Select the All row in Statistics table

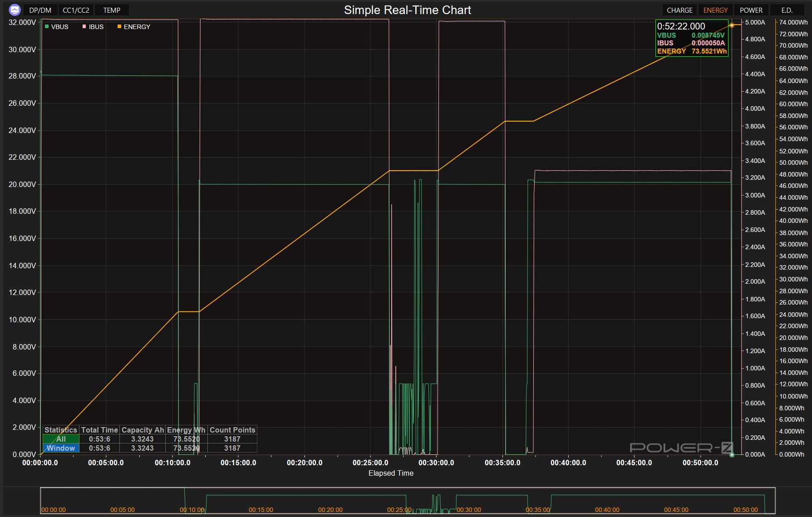click(x=61, y=439)
